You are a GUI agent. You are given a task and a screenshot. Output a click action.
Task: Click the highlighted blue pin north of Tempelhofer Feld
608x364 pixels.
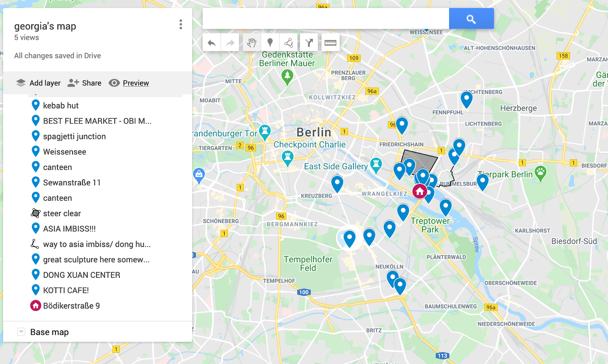pos(350,238)
